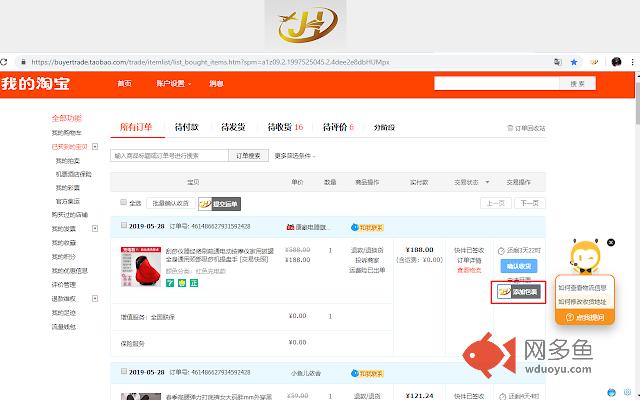640x400 pixels.
Task: Click the small gear-like icon at bottom right corner
Action: coord(628,393)
